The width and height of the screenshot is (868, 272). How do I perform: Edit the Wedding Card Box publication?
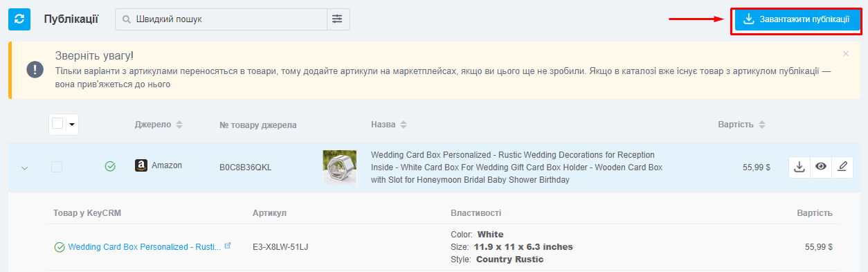(x=842, y=167)
